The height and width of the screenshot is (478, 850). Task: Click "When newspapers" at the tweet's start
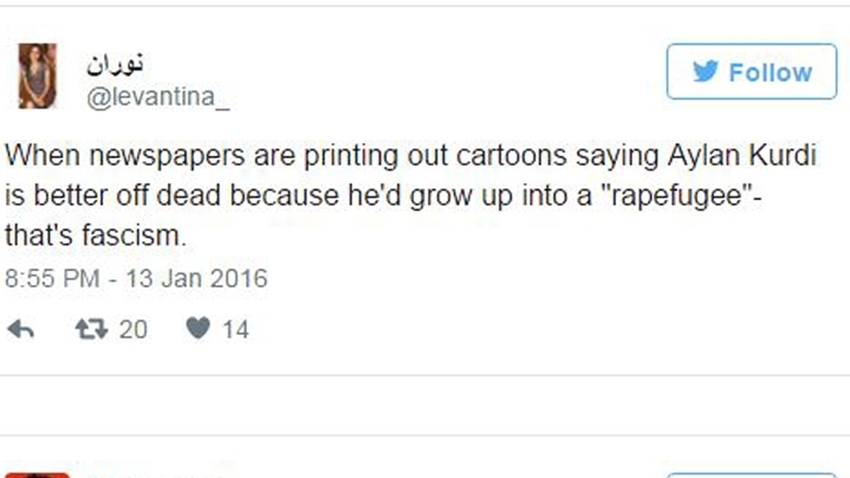(x=100, y=157)
